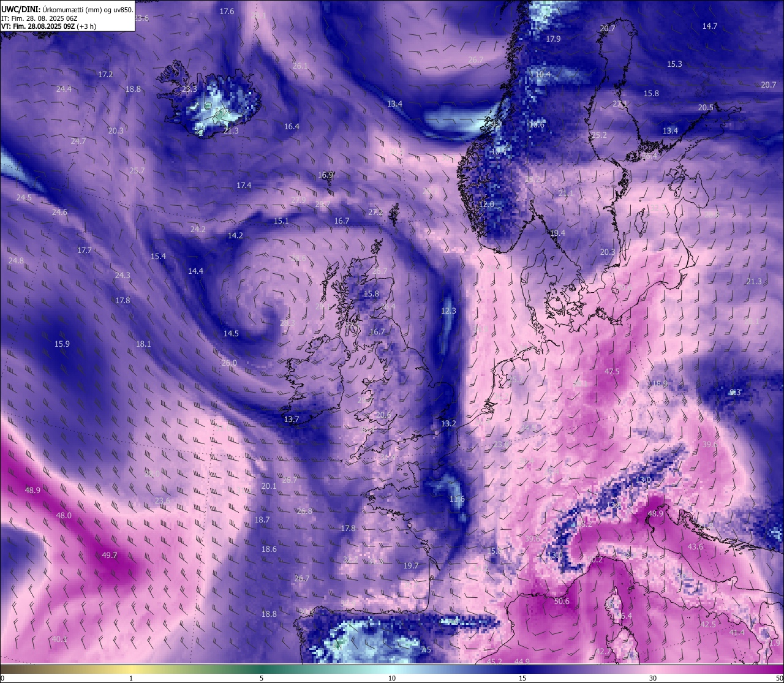
Task: Click the 12.3 value over the North Sea
Action: pos(448,311)
